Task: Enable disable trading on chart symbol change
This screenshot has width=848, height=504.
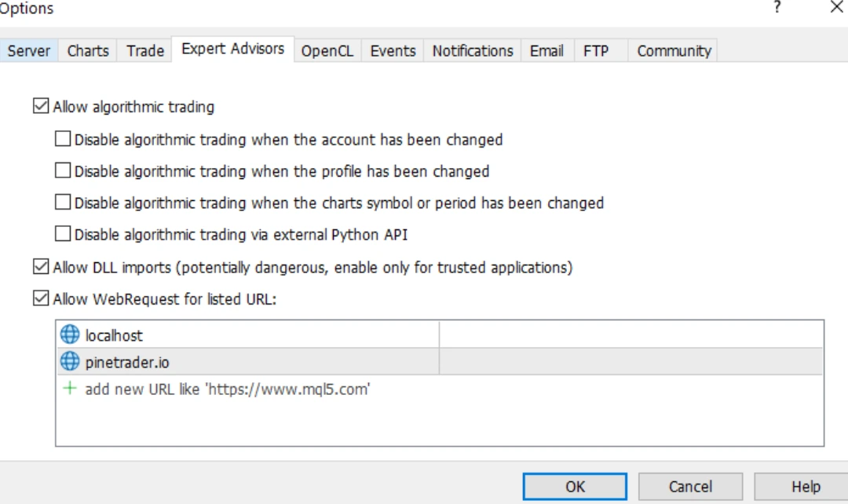Action: point(63,203)
